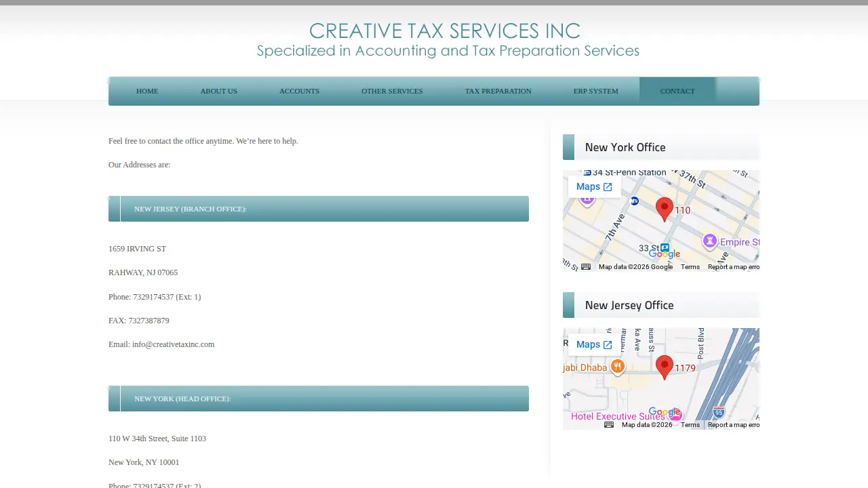
Task: Click the tagline Specialized in Accounting and Tax
Action: 448,51
